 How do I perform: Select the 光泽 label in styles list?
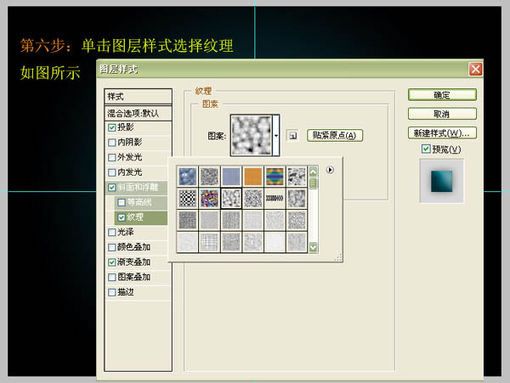[126, 232]
